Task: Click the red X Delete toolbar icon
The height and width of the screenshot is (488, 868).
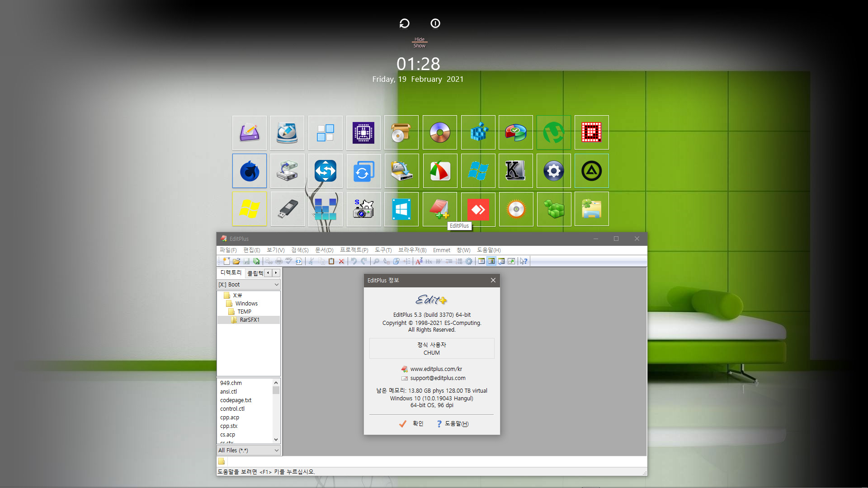Action: [x=341, y=261]
